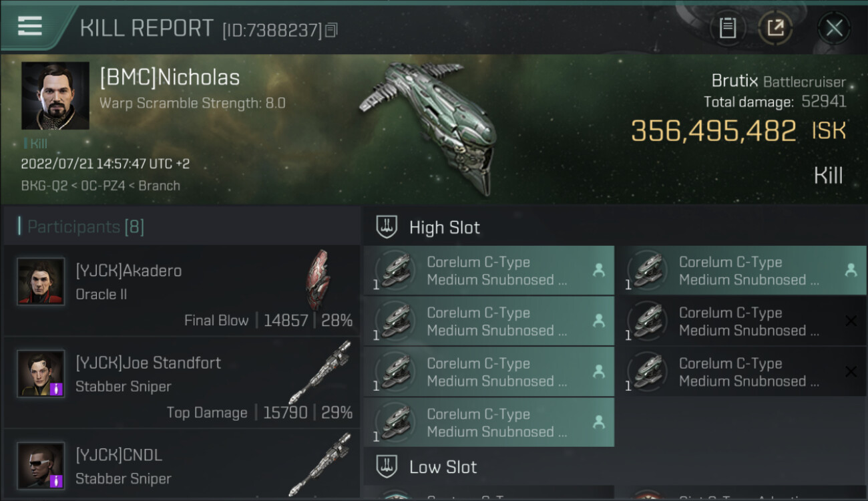Select the [YJCK]Akadero participant name
868x501 pixels.
(128, 271)
